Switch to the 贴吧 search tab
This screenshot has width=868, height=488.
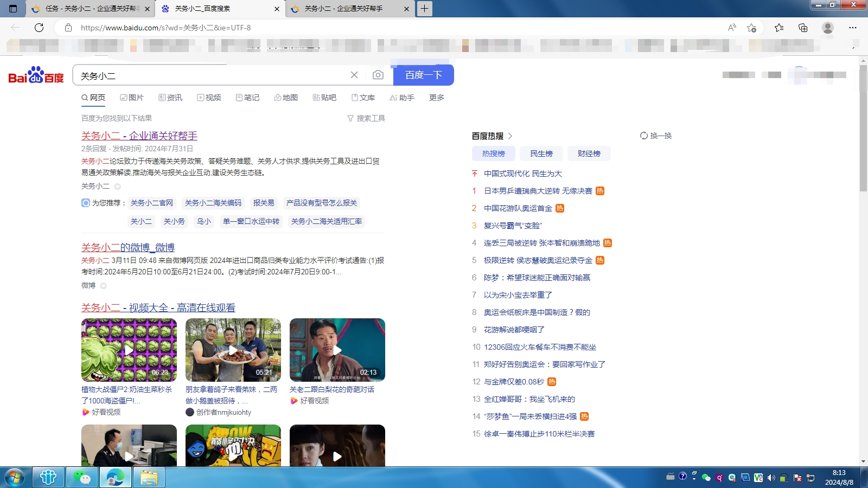324,98
